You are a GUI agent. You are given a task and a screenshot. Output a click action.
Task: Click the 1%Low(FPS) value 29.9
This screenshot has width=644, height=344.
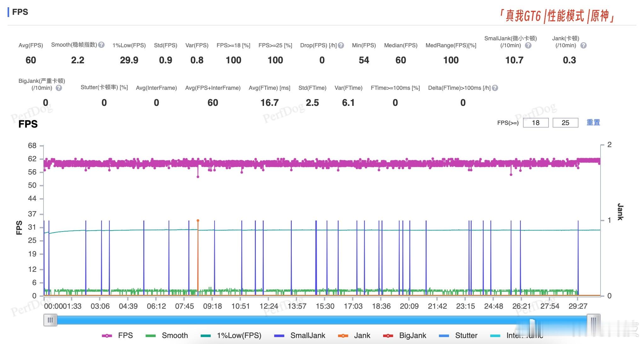tap(129, 60)
